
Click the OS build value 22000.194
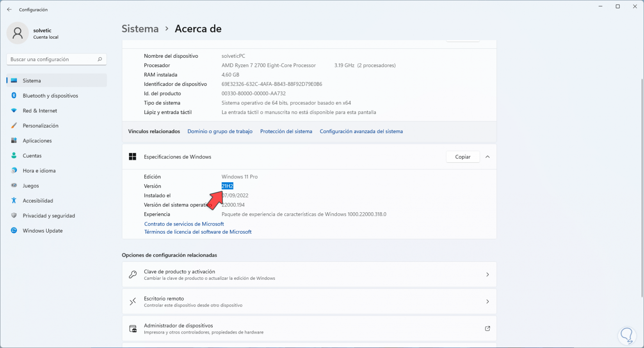233,205
